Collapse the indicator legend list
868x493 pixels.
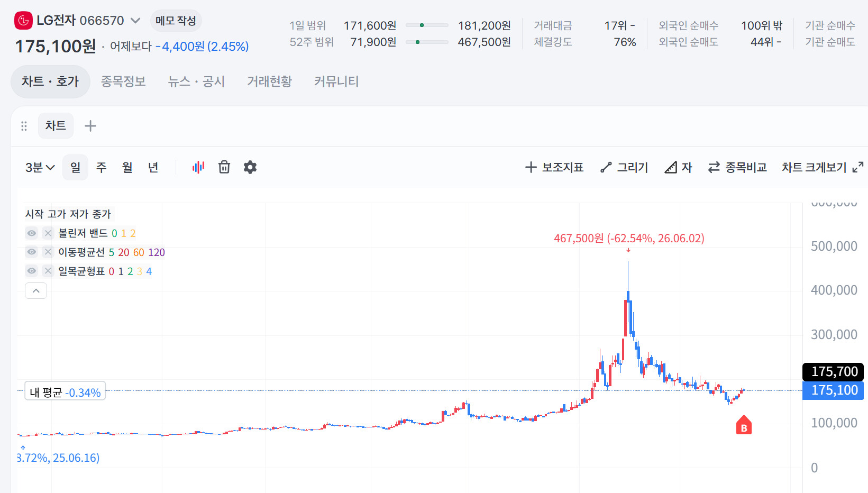[x=36, y=290]
